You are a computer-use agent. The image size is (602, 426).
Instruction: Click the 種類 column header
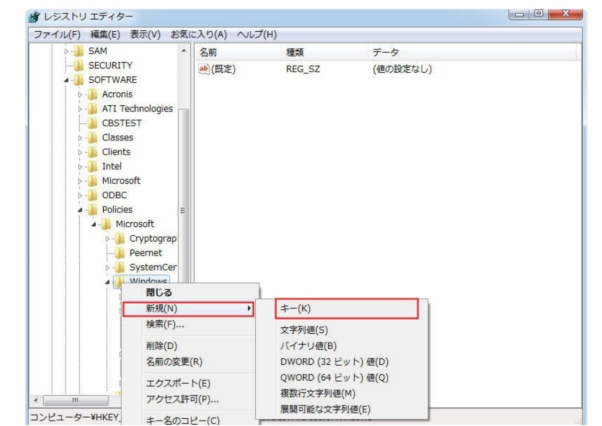(325, 52)
